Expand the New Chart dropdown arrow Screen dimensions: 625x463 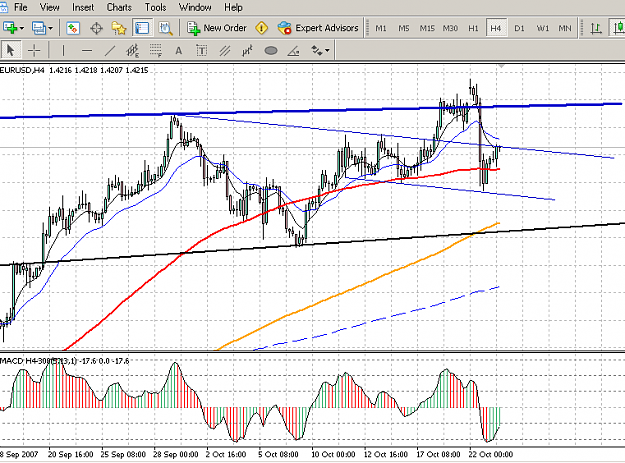22,28
